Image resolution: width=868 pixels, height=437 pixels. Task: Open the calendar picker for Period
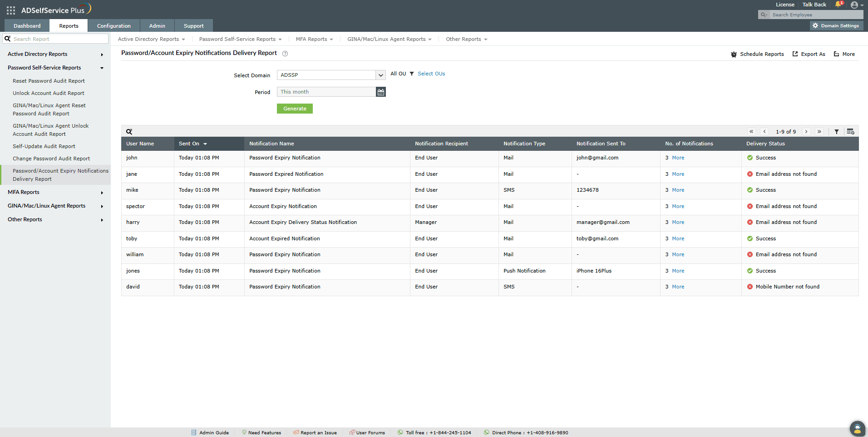[x=381, y=92]
